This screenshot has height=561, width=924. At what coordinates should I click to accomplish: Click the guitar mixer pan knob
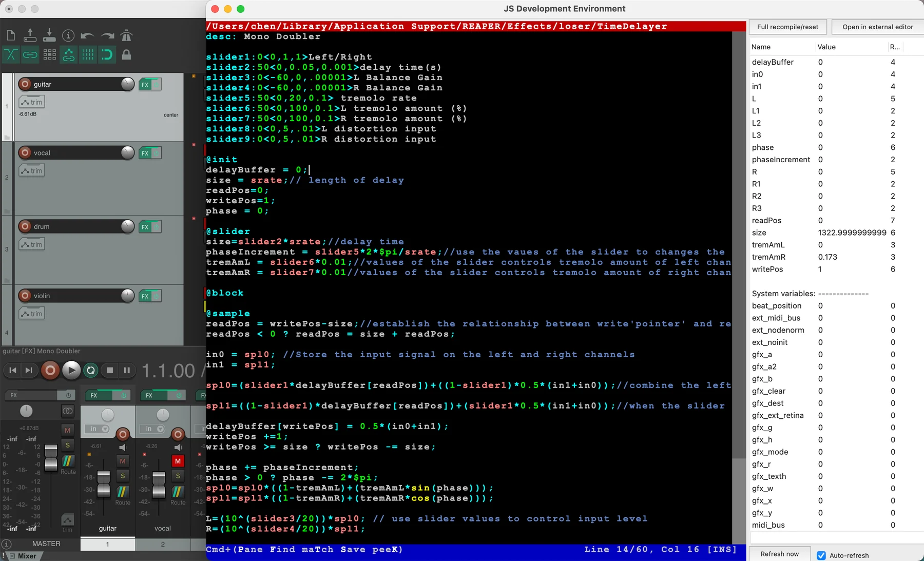[108, 414]
